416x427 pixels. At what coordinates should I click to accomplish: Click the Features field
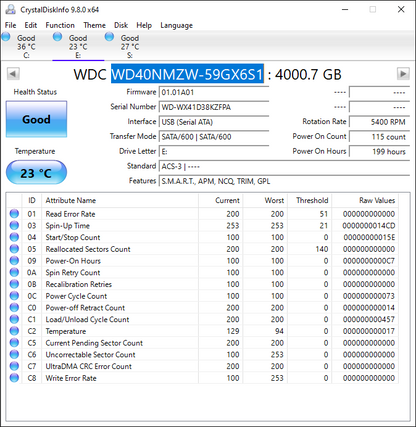click(x=284, y=181)
